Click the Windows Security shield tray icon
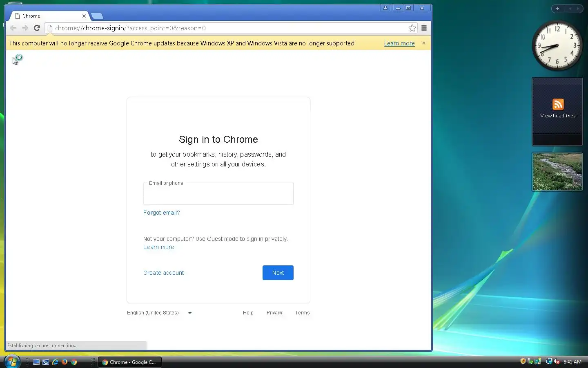The height and width of the screenshot is (368, 588). click(x=523, y=361)
